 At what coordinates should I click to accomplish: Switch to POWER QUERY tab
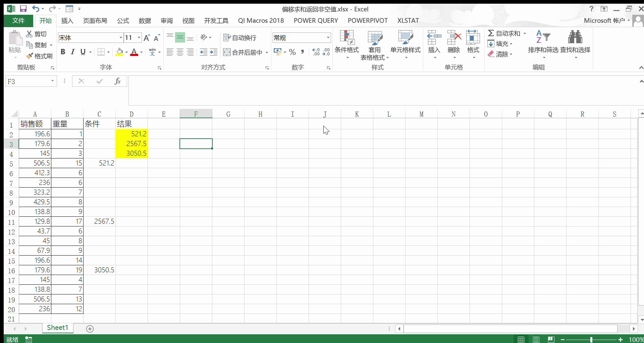coord(316,21)
